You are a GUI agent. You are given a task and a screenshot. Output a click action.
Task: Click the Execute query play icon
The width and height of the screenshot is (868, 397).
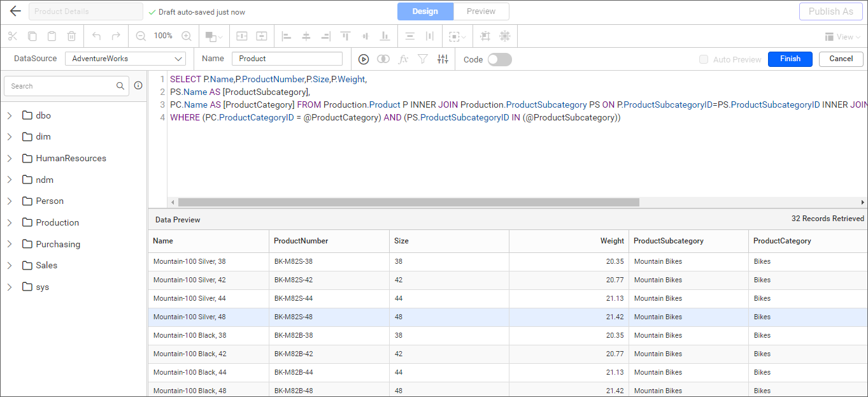point(364,59)
